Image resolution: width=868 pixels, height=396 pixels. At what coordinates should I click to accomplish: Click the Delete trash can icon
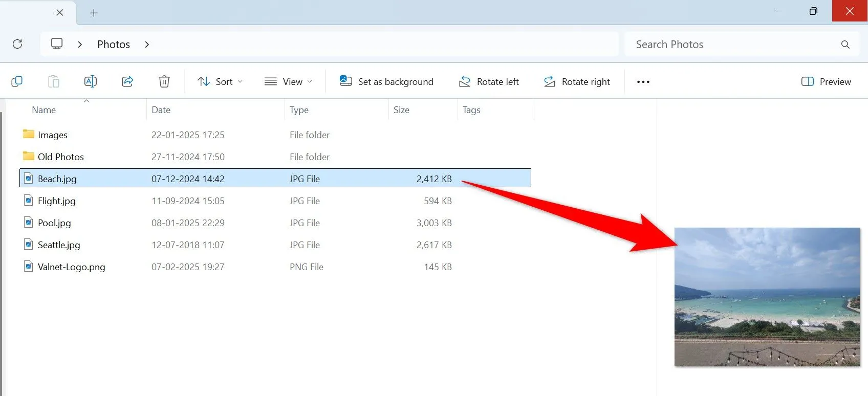tap(164, 81)
